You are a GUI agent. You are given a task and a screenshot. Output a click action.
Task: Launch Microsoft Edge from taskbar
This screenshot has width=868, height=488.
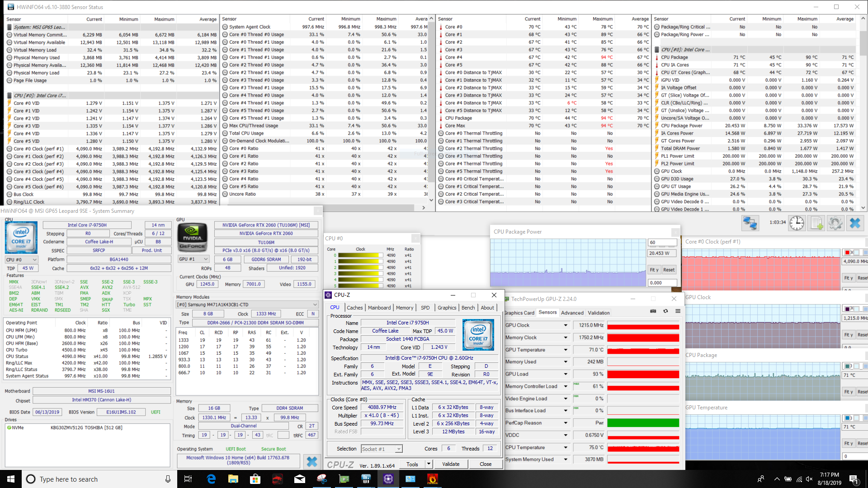pyautogui.click(x=211, y=479)
